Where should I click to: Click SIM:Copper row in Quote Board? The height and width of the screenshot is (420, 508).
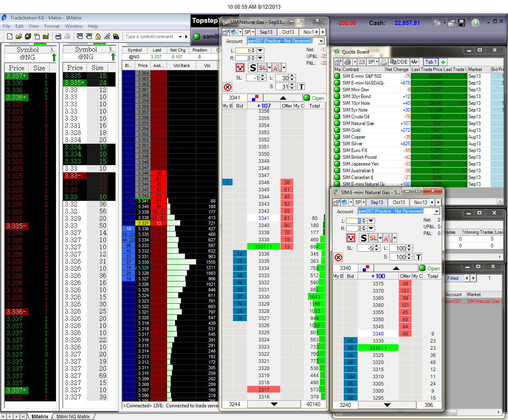[419, 137]
